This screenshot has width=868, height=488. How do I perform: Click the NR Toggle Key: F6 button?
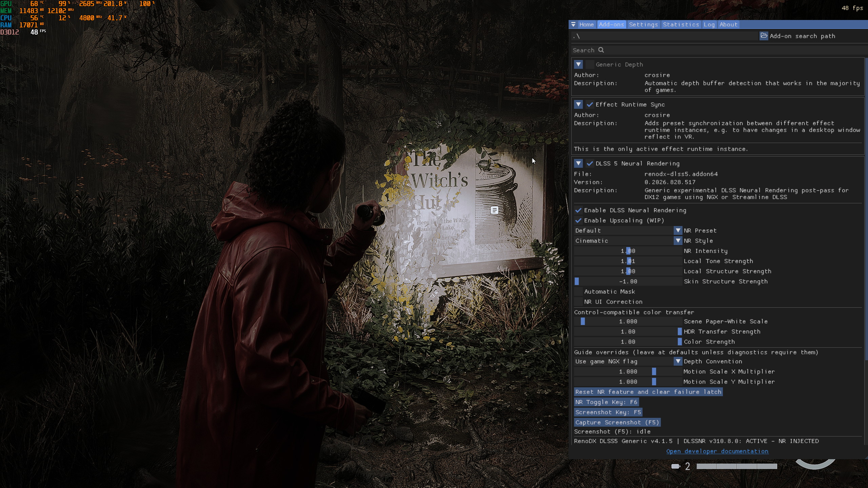(606, 402)
